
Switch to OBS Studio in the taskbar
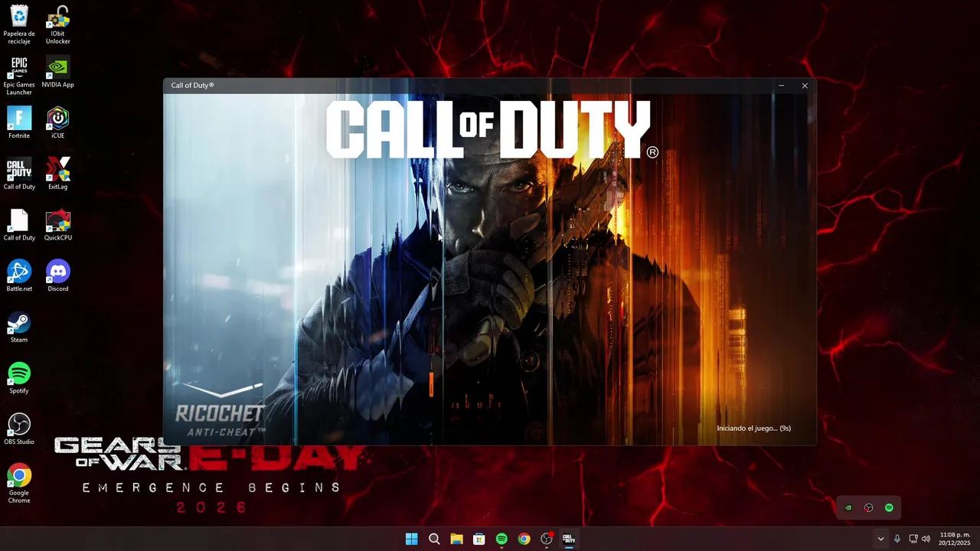pyautogui.click(x=547, y=539)
